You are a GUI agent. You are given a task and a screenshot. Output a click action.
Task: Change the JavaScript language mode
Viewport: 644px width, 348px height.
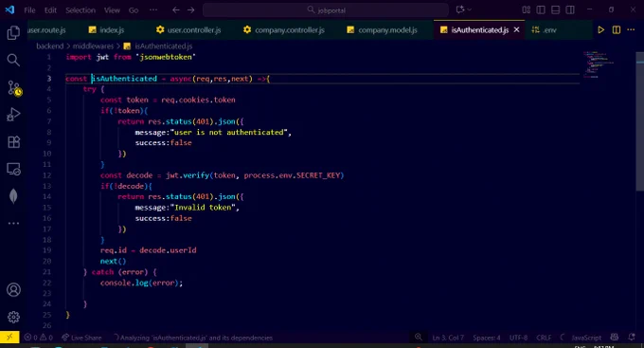[x=586, y=338]
